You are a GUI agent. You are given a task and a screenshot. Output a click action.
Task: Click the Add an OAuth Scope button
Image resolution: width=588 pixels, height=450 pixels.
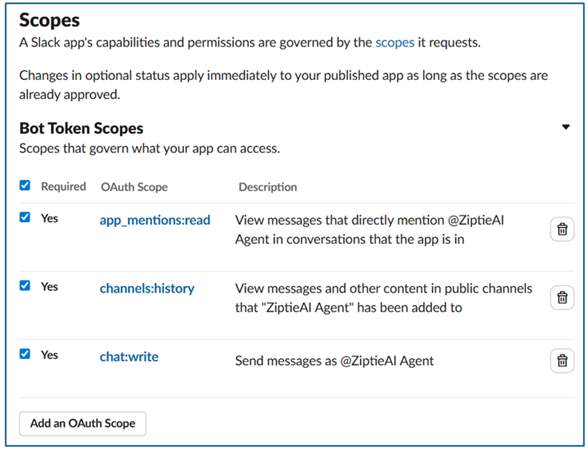pyautogui.click(x=82, y=423)
